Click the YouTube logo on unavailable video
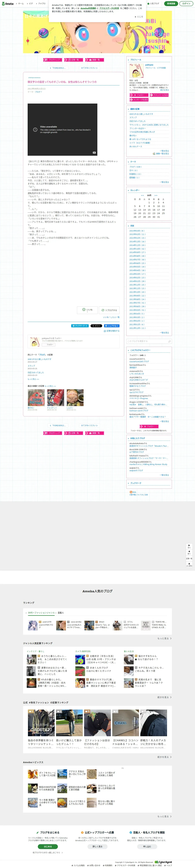This screenshot has width=195, height=868. [94, 153]
